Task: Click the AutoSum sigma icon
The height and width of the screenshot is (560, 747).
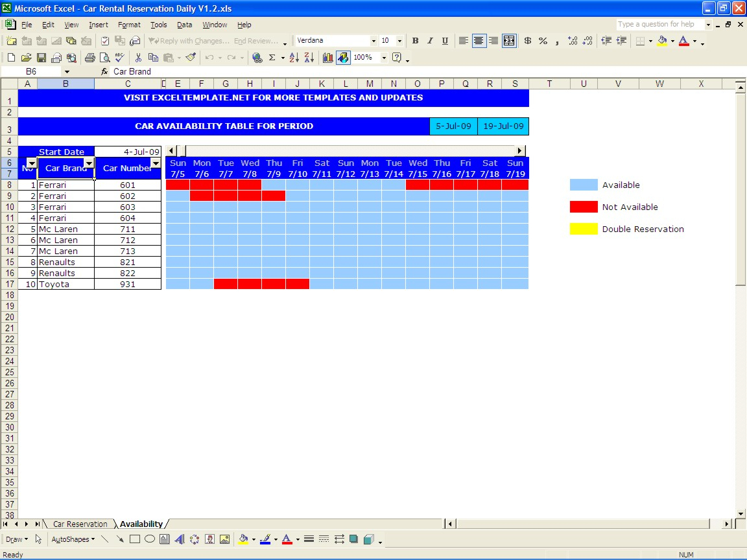Action: coord(272,58)
